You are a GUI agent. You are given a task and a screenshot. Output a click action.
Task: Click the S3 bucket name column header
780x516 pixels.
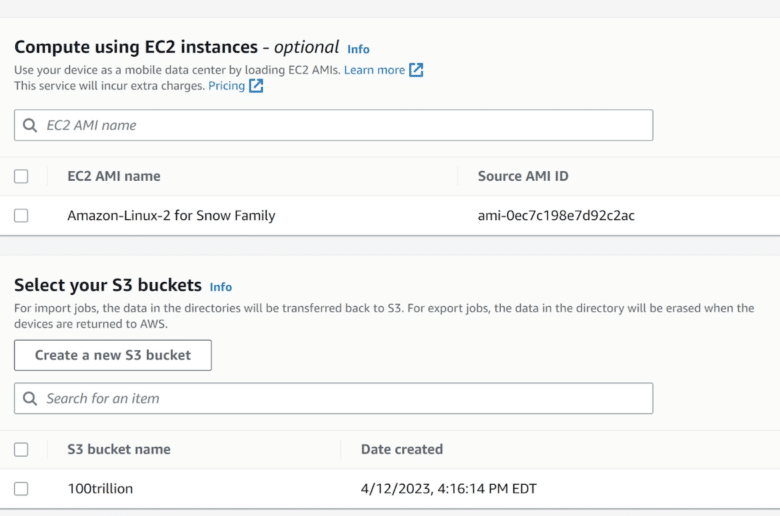tap(119, 449)
